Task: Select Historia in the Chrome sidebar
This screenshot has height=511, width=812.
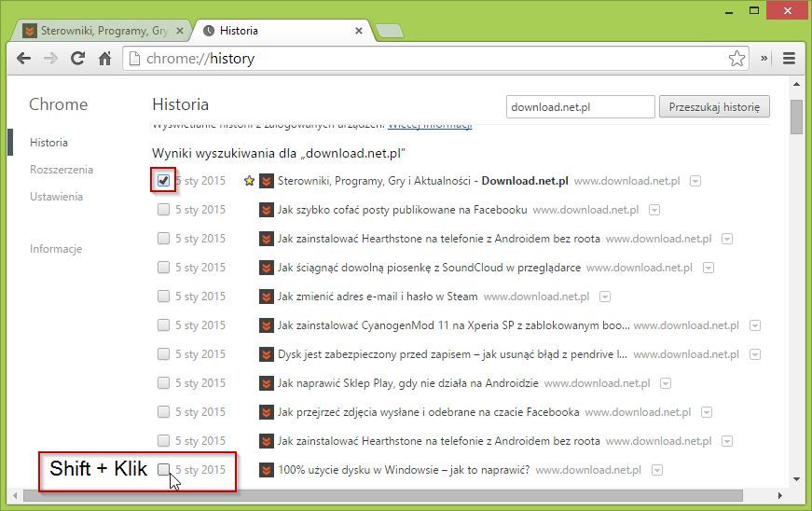Action: [x=48, y=143]
